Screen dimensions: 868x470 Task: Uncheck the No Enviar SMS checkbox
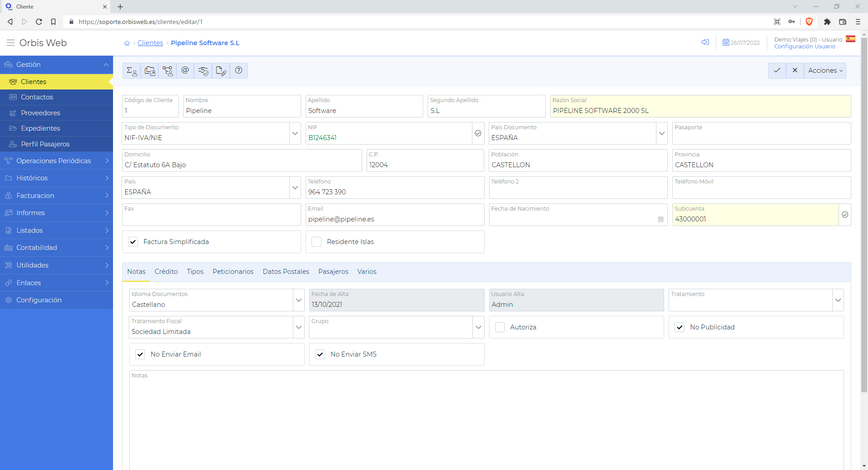coord(320,354)
